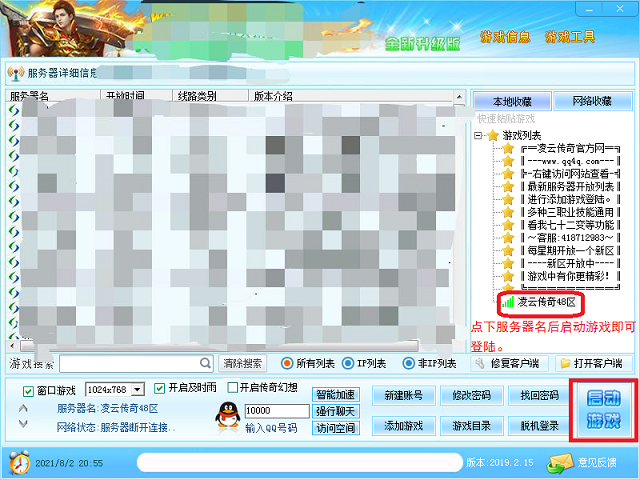This screenshot has width=640, height=480.
Task: Toggle the 窗口游戏 checkbox
Action: [28, 391]
